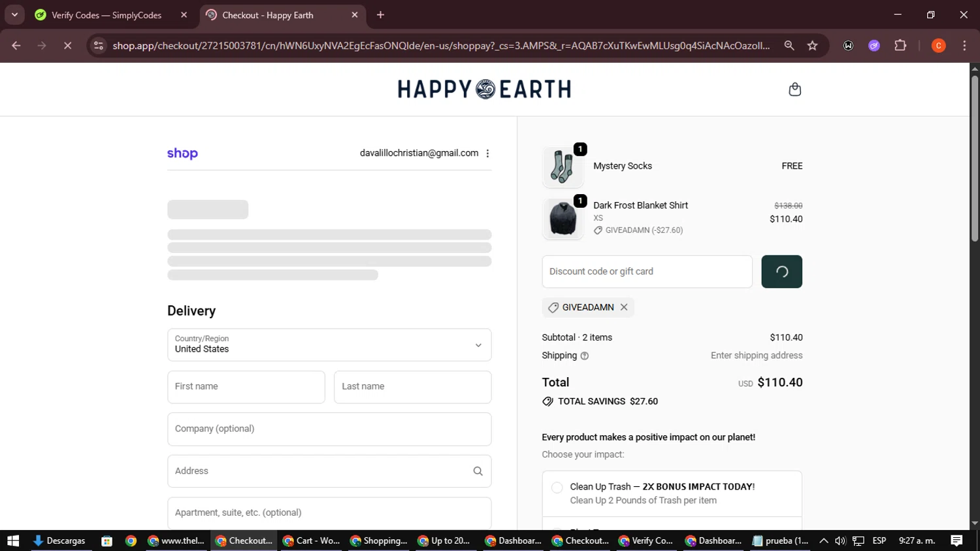Open the volume speaker tray icon
The height and width of the screenshot is (551, 980).
click(x=840, y=541)
